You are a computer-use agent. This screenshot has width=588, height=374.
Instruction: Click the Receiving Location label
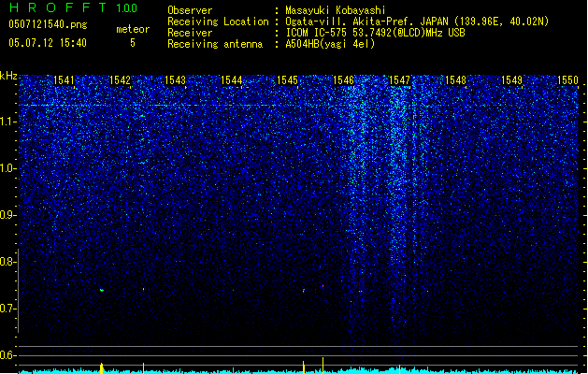(x=218, y=22)
